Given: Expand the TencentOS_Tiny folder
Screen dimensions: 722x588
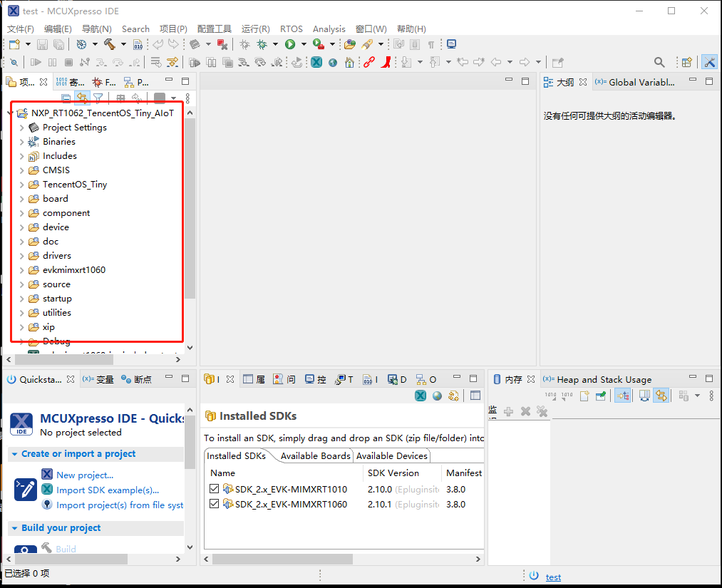Looking at the screenshot, I should point(21,185).
